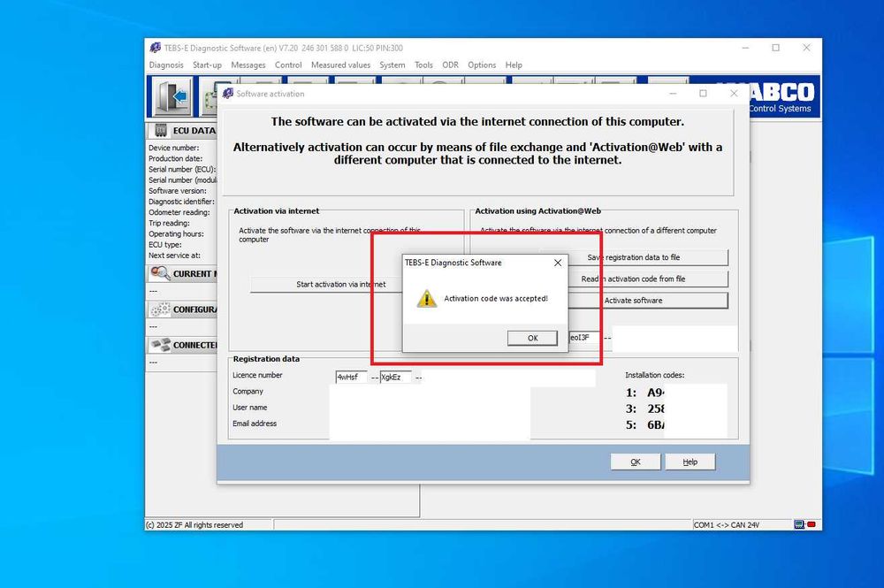The image size is (884, 588).
Task: Click the modules icon beside CONNECTE heading
Action: 160,345
